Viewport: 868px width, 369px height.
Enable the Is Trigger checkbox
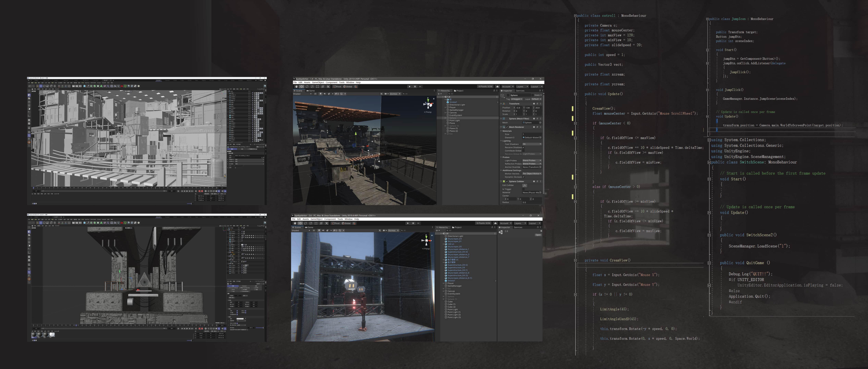pos(523,189)
